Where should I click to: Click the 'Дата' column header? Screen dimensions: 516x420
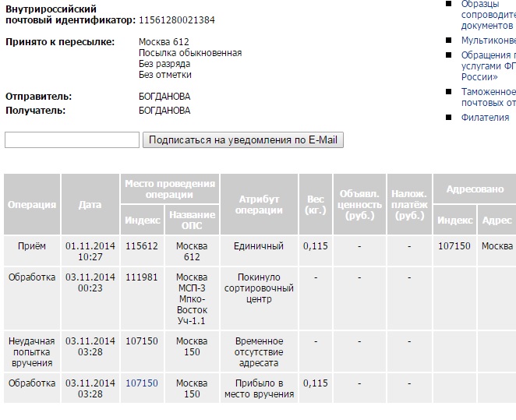click(x=90, y=204)
